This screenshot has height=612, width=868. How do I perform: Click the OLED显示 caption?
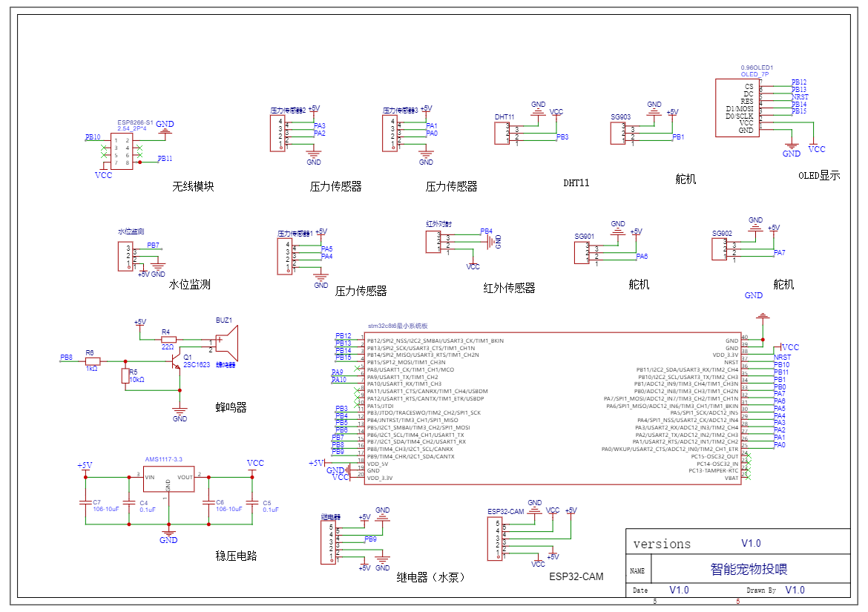click(x=819, y=175)
